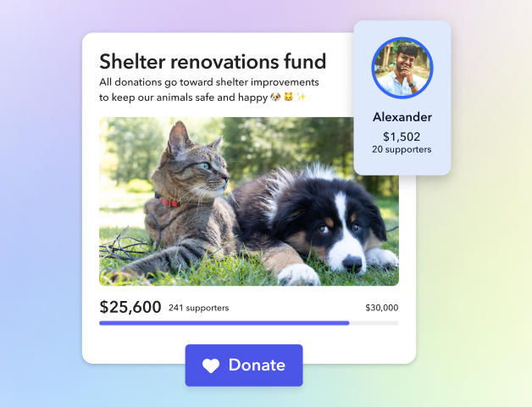Image resolution: width=532 pixels, height=407 pixels.
Task: Click the filled purple portion of progress bar
Action: coord(224,323)
